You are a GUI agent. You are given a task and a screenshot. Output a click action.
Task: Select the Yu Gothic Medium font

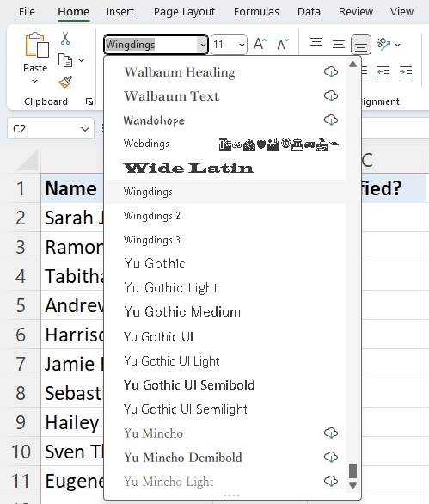click(225, 312)
